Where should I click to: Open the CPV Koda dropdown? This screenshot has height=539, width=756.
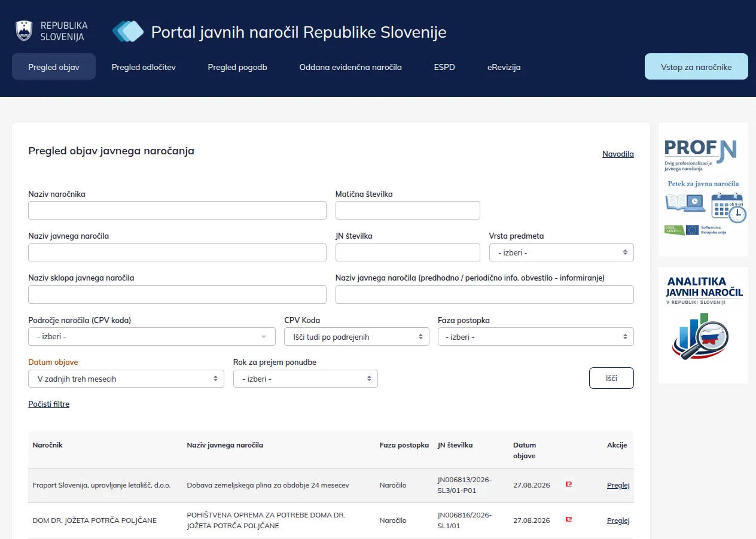356,337
